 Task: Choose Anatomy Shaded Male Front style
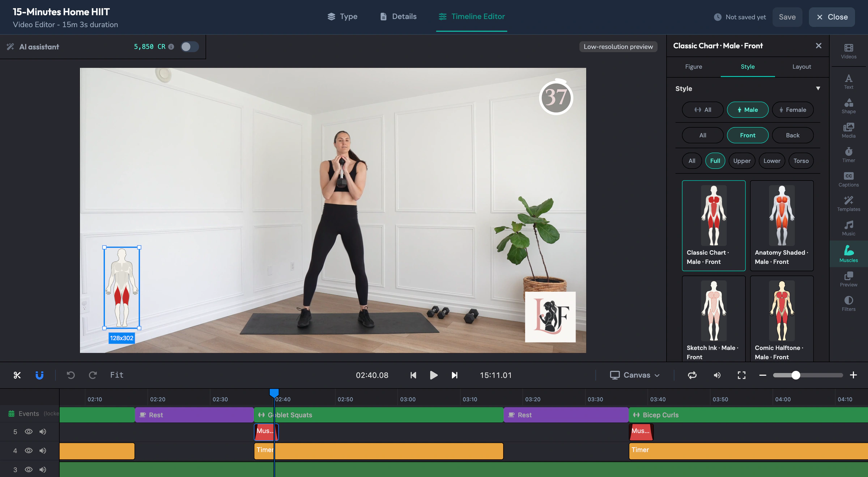[x=782, y=225]
